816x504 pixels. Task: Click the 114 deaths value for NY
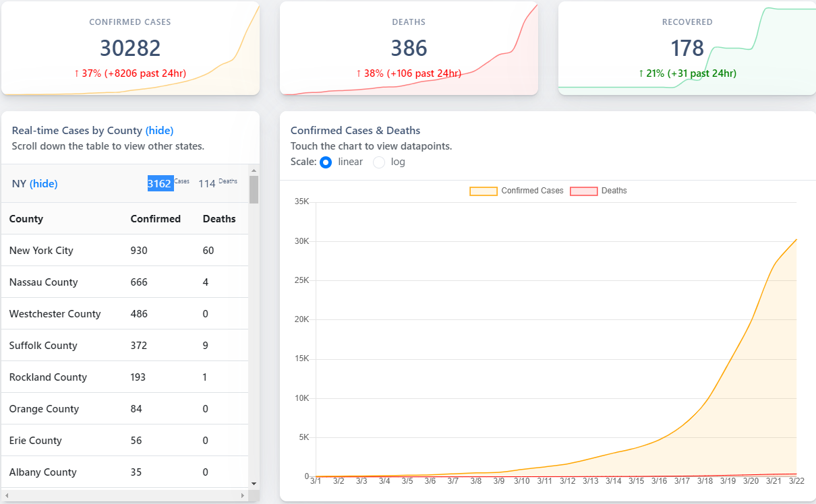[x=207, y=183]
